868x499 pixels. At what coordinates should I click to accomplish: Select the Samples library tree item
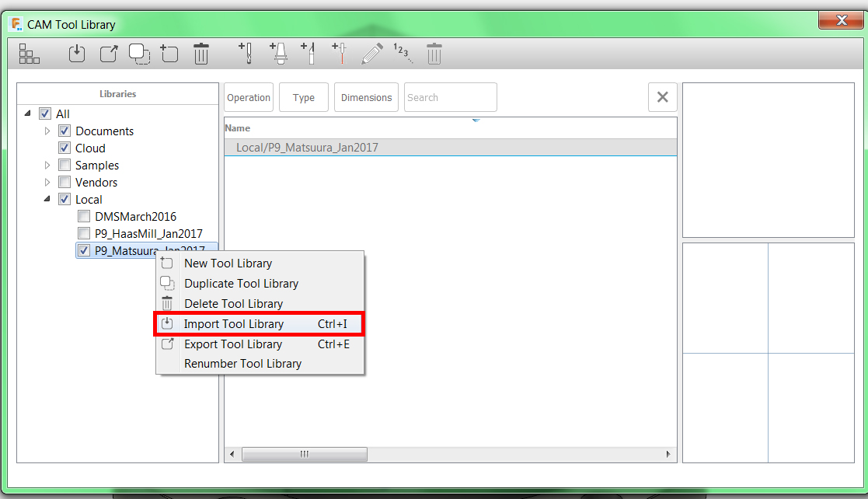pos(97,166)
